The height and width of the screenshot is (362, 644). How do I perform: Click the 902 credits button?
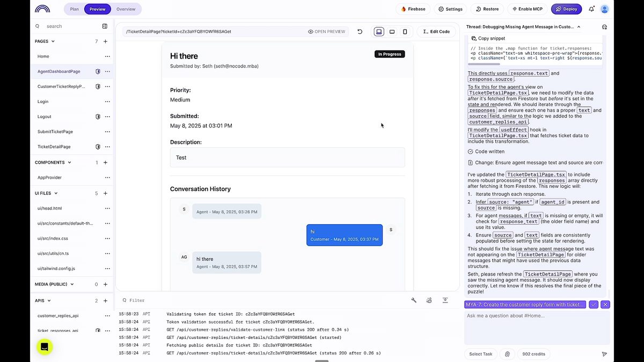pyautogui.click(x=533, y=354)
